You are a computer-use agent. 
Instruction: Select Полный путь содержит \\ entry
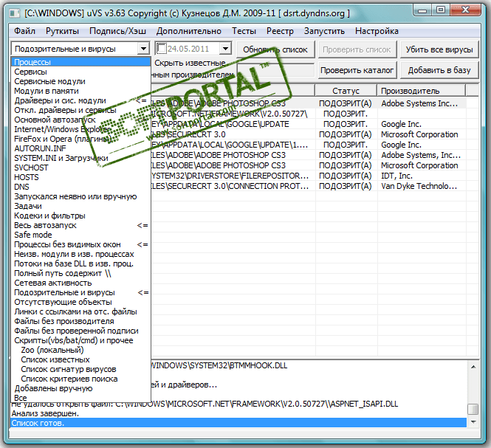[80, 273]
